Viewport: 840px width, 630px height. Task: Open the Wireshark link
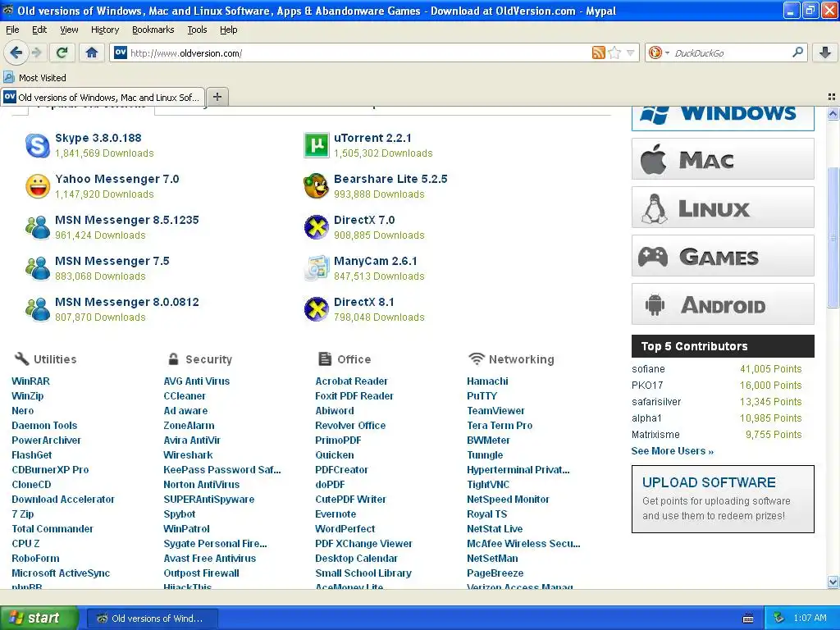[188, 454]
